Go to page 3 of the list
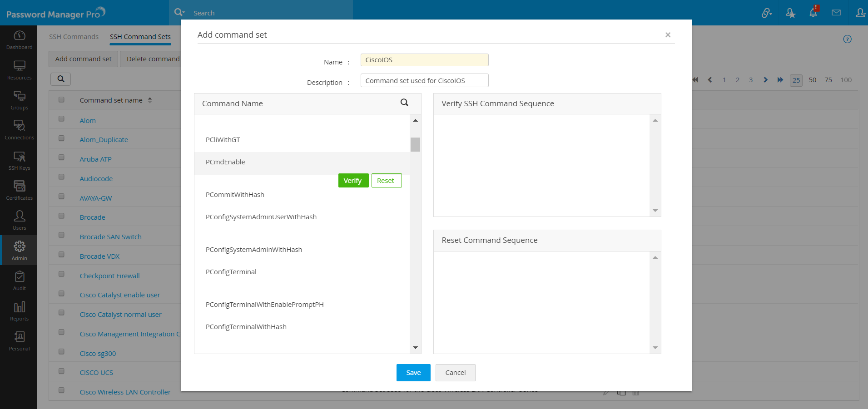 coord(751,80)
